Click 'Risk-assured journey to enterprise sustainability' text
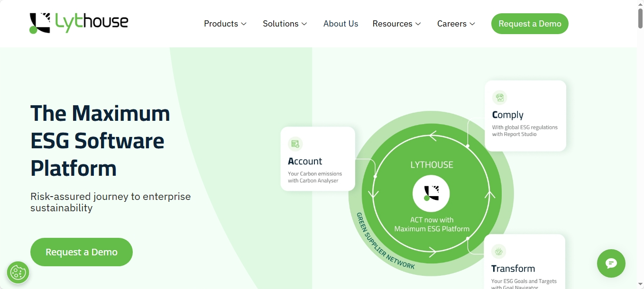This screenshot has height=289, width=644. (x=110, y=202)
